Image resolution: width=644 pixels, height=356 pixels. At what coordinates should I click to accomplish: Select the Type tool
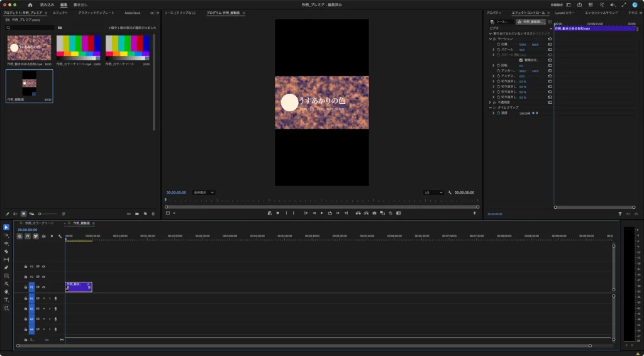(x=6, y=300)
